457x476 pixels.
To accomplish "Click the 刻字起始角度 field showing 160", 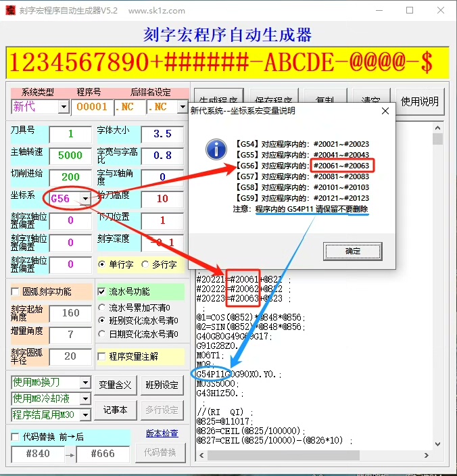I will tap(70, 313).
